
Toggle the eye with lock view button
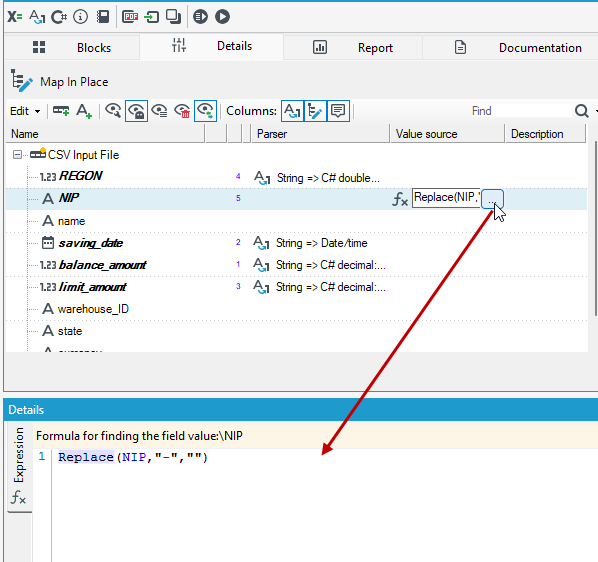(137, 111)
